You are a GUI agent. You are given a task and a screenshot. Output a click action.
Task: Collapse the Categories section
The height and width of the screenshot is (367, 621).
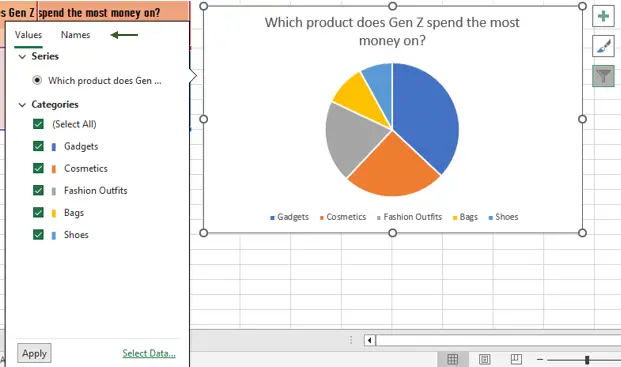tap(22, 105)
